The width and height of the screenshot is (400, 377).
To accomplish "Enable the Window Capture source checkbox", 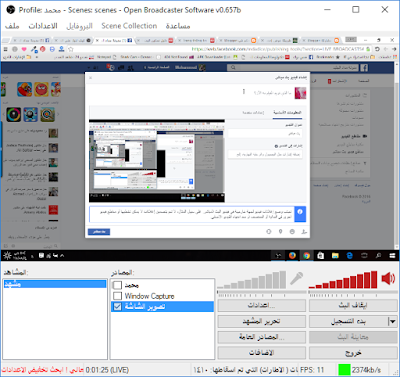I will (x=117, y=296).
